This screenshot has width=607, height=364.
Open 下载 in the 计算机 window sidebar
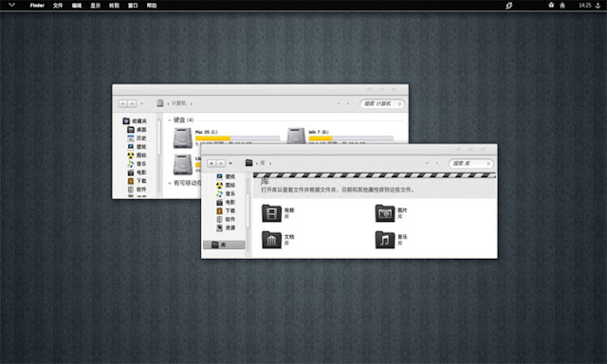point(137,181)
